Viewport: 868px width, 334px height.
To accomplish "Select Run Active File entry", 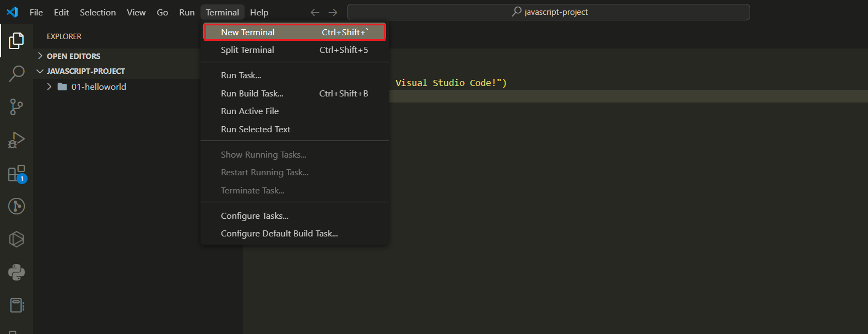I will point(295,111).
